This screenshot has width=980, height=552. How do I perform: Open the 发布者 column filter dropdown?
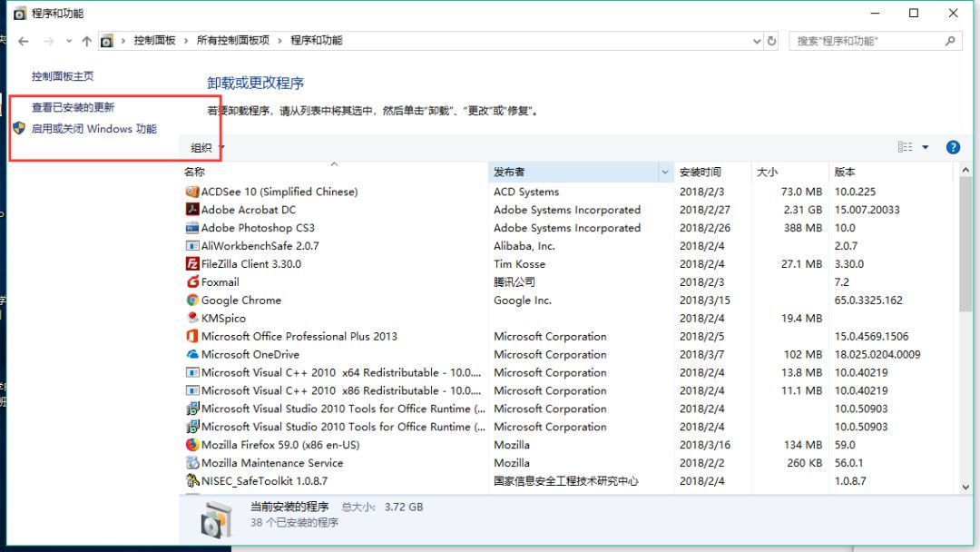[x=662, y=172]
